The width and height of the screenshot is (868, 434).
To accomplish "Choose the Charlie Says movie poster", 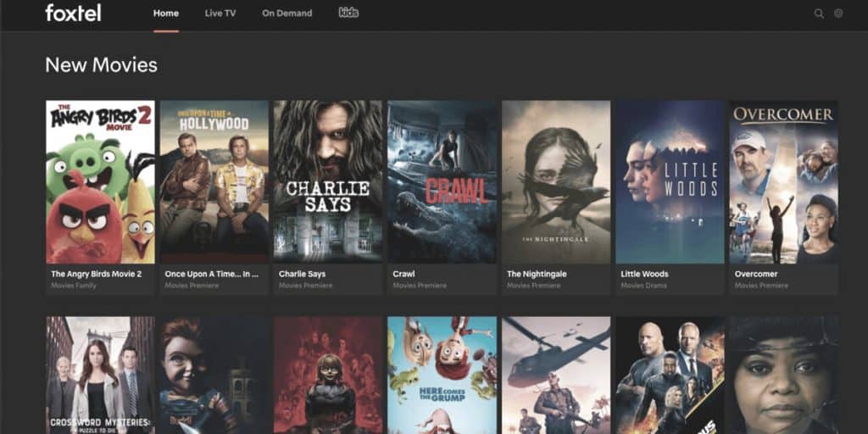I will (328, 181).
